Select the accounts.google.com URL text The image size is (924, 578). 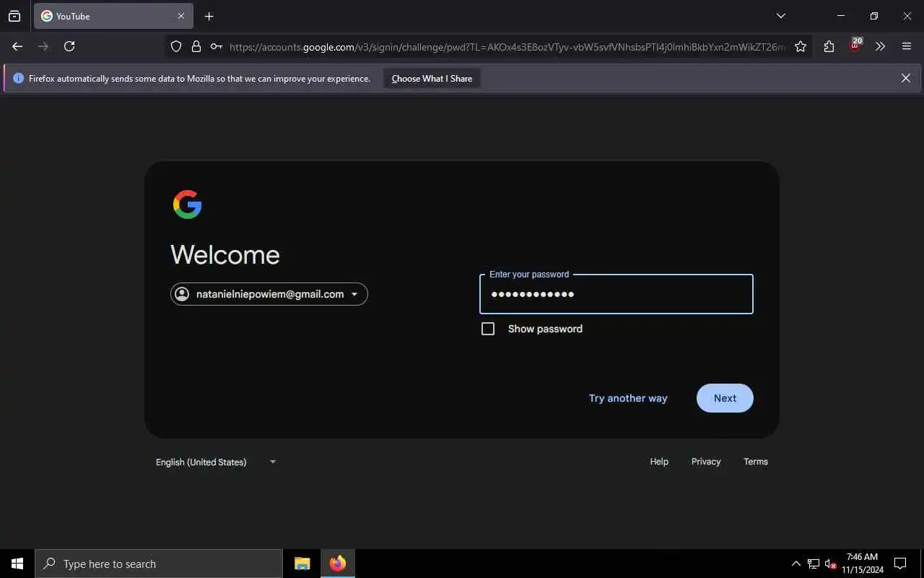pos(507,47)
